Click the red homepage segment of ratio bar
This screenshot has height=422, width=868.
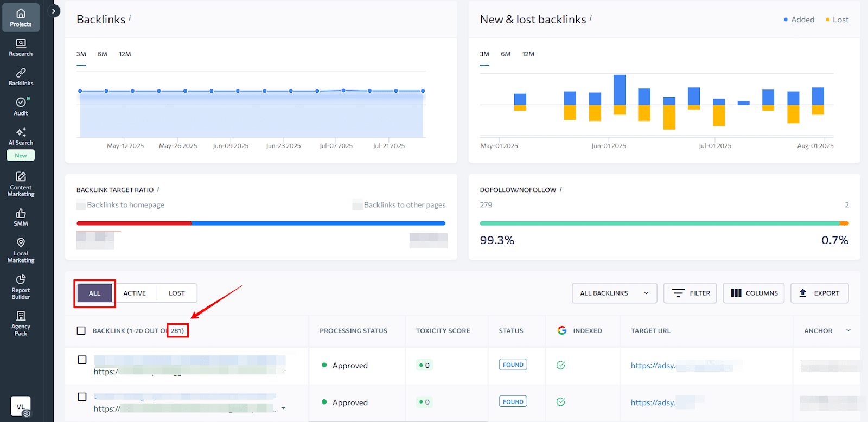point(134,223)
